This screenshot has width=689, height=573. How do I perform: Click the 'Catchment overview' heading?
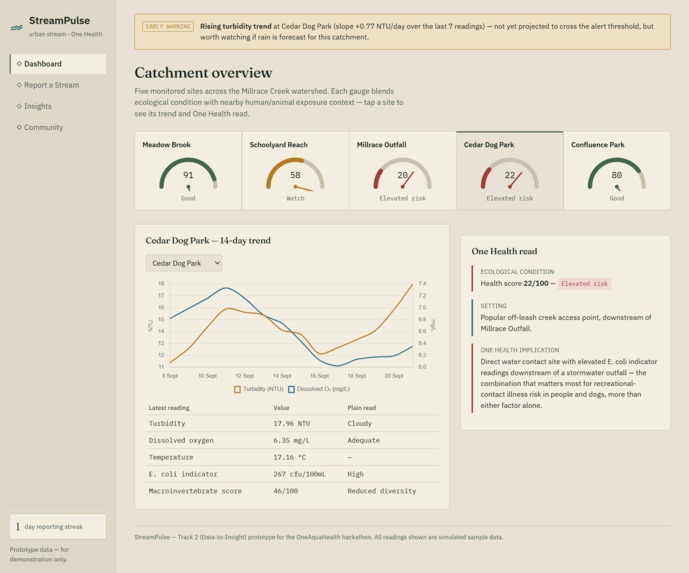(x=203, y=73)
